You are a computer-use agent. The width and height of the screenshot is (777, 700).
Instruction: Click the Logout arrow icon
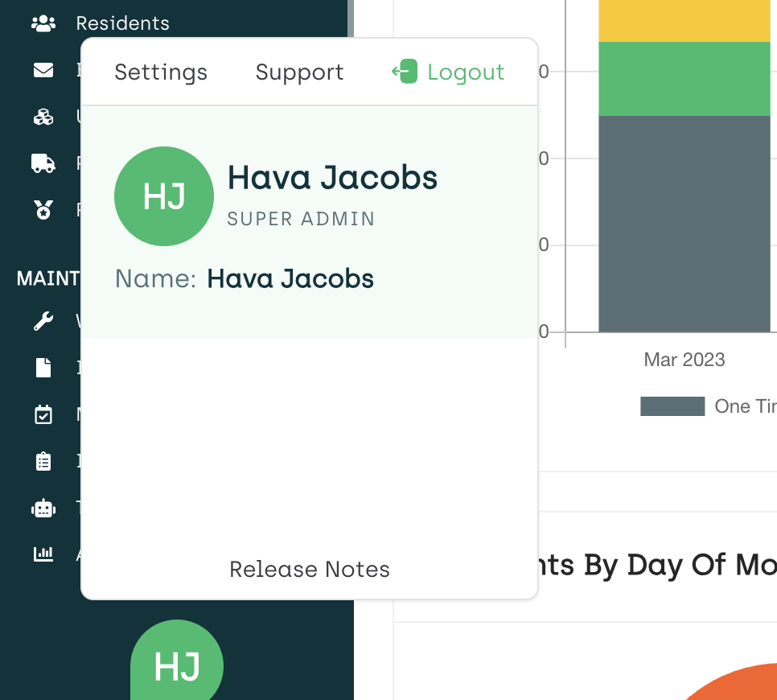(x=404, y=71)
